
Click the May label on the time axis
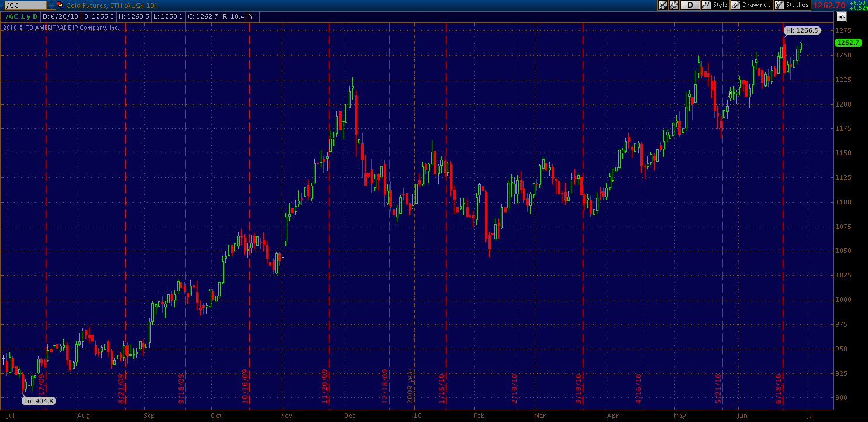point(679,416)
